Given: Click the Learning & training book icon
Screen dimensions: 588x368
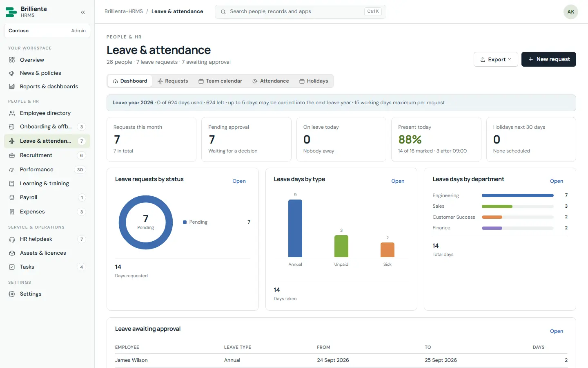Looking at the screenshot, I should [12, 184].
